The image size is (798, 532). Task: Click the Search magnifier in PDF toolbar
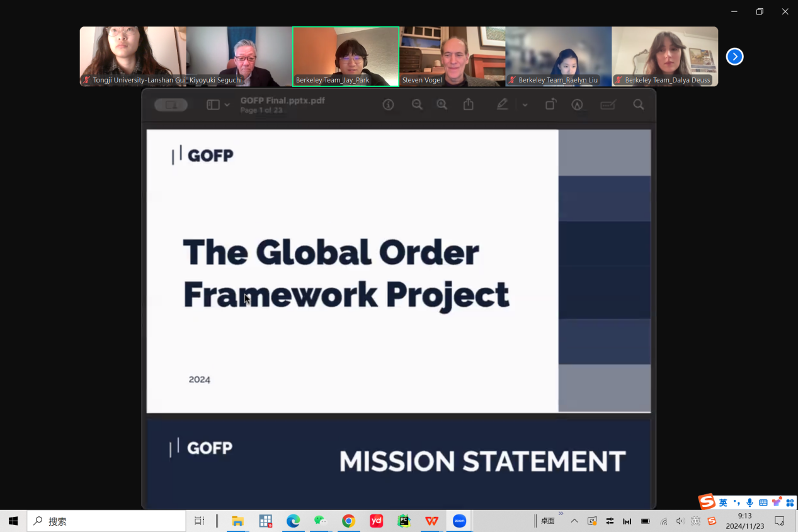tap(639, 105)
